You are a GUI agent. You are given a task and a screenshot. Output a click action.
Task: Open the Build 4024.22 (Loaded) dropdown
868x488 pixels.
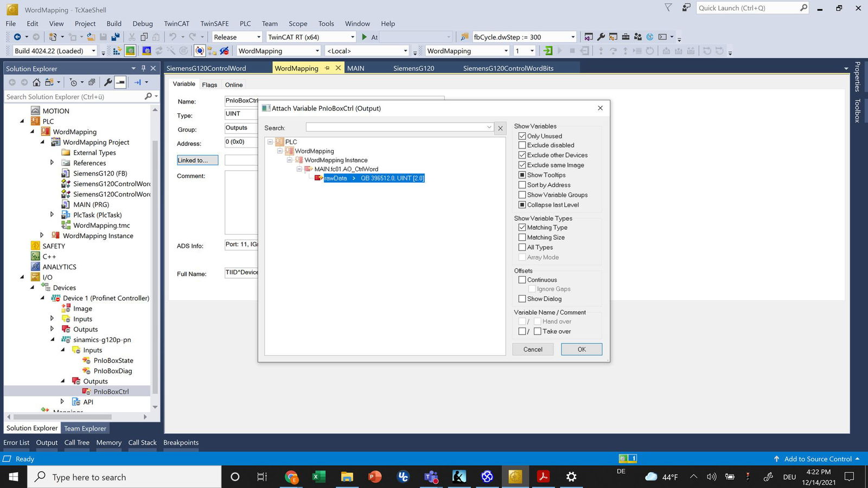[93, 51]
